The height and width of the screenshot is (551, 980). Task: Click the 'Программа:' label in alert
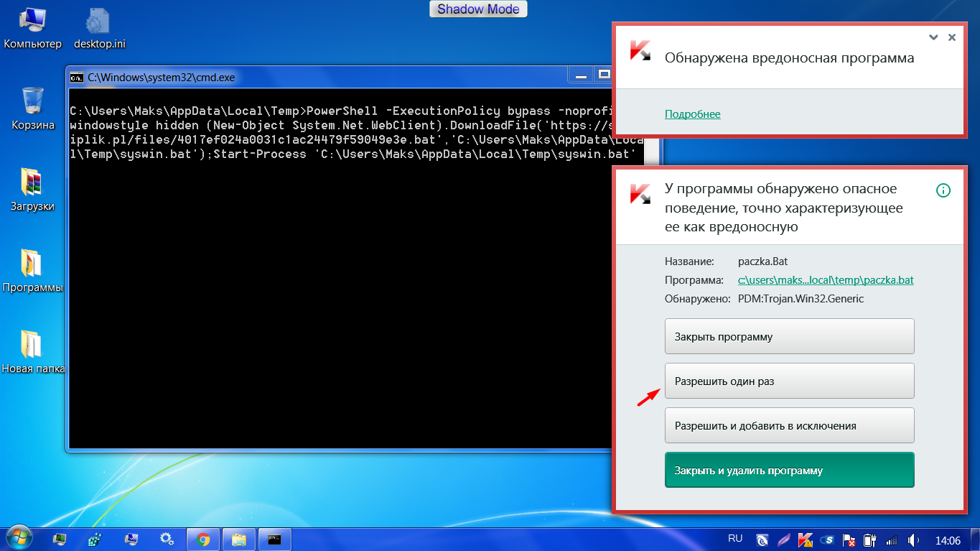[694, 280]
